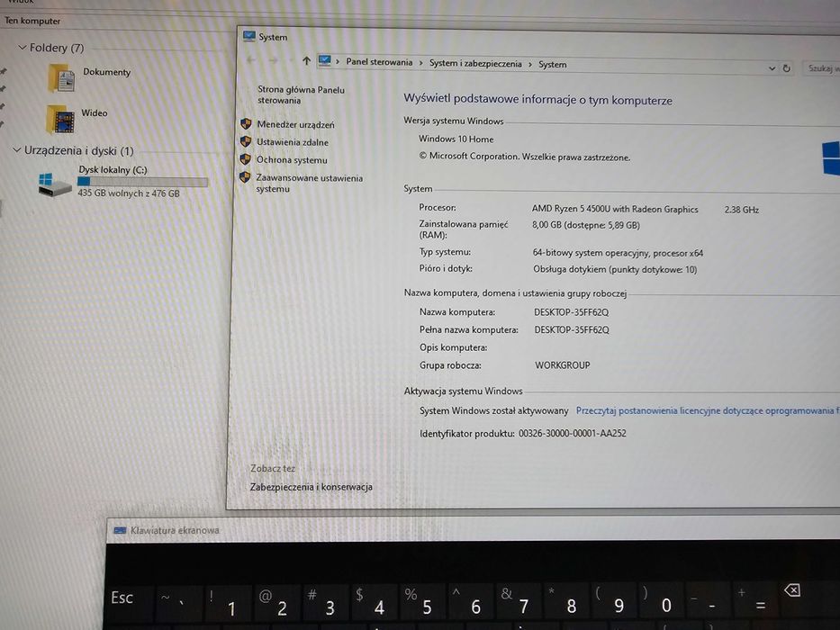Screen dimensions: 840x630
Task: Open Zabezpieczenia i konserwacja link
Action: tap(311, 487)
